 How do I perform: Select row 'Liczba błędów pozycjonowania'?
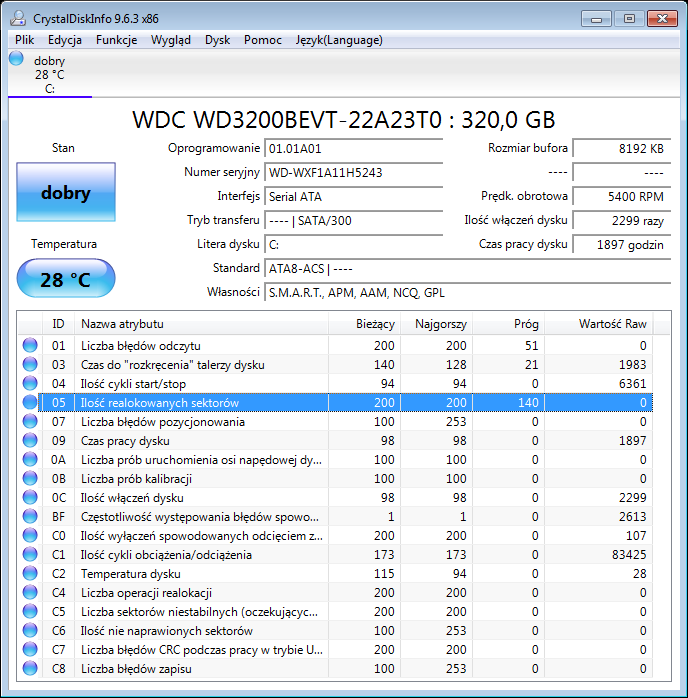335,422
